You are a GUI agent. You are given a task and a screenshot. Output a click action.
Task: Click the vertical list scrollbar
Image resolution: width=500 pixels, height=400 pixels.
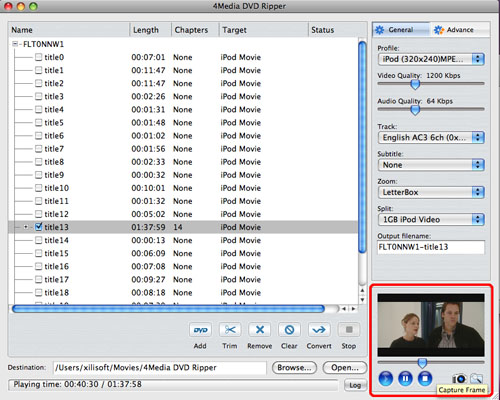coord(362,147)
